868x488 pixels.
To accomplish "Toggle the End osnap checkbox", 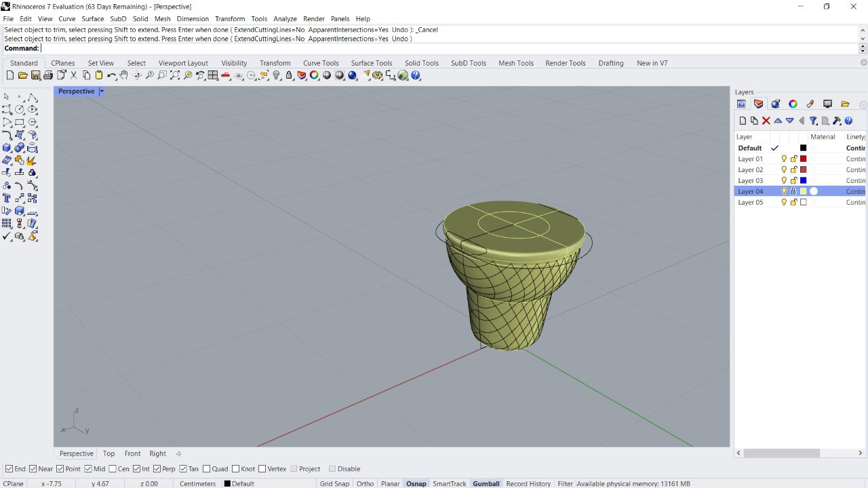I will point(9,469).
